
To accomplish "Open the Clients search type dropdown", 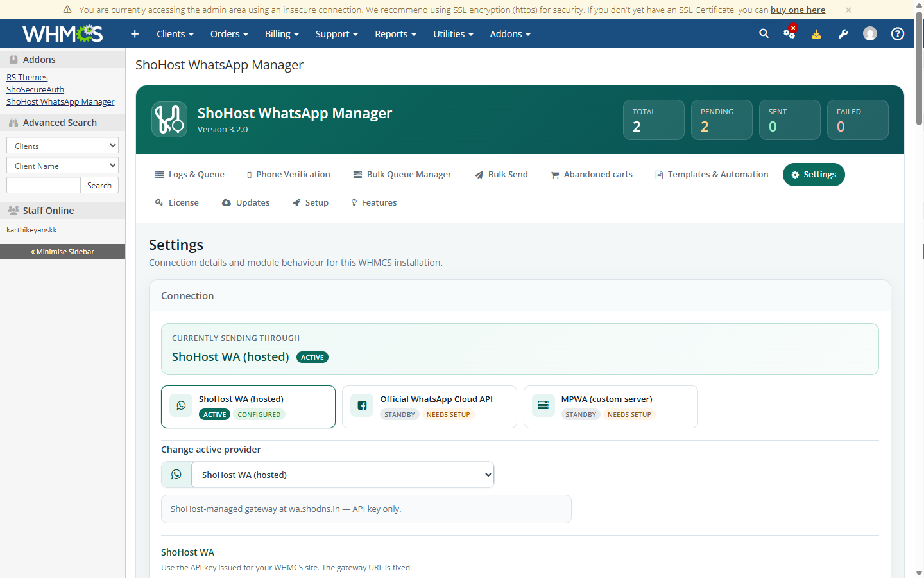I will pyautogui.click(x=62, y=146).
